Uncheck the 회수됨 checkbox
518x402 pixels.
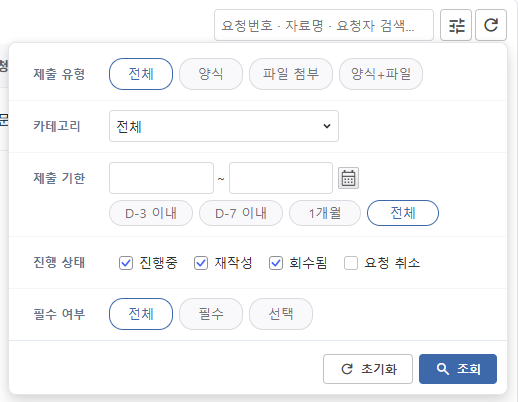[276, 263]
